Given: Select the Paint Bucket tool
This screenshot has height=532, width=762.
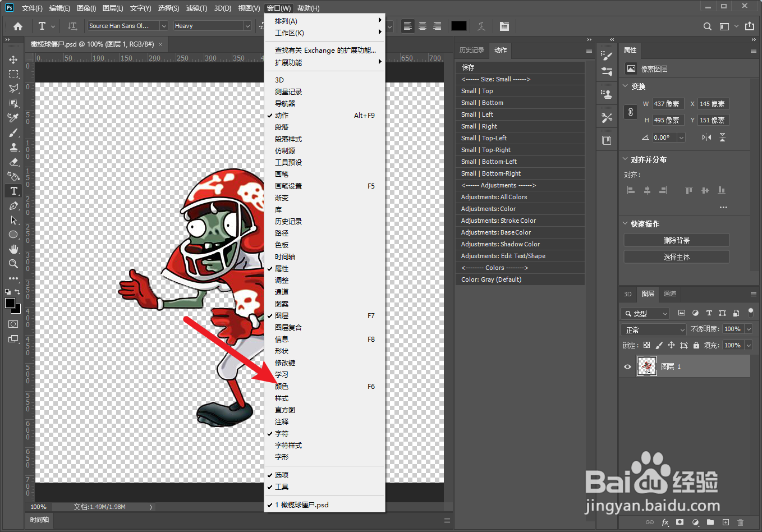Looking at the screenshot, I should pyautogui.click(x=13, y=177).
